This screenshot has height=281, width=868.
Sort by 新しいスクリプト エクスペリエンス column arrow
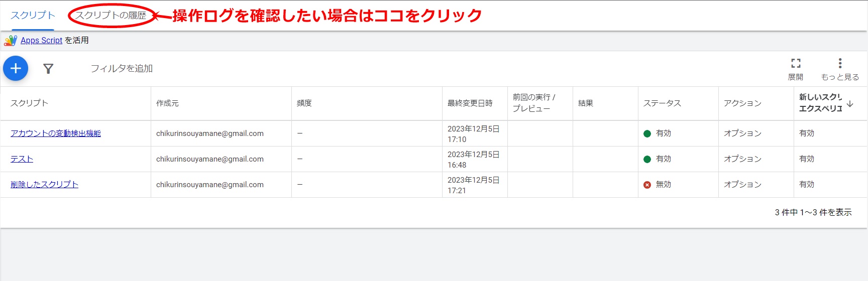tap(850, 104)
